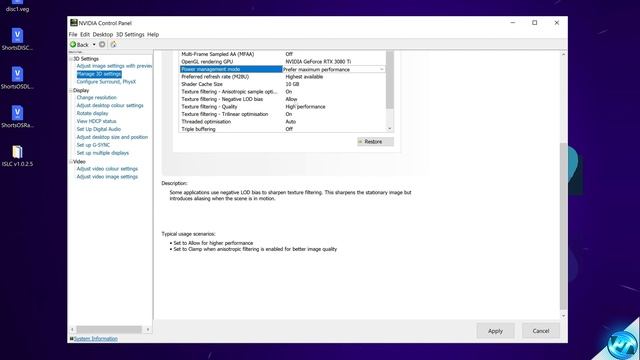Screen dimensions: 640x360
Task: Click task tree scrollbar right arrow
Action: [148, 329]
